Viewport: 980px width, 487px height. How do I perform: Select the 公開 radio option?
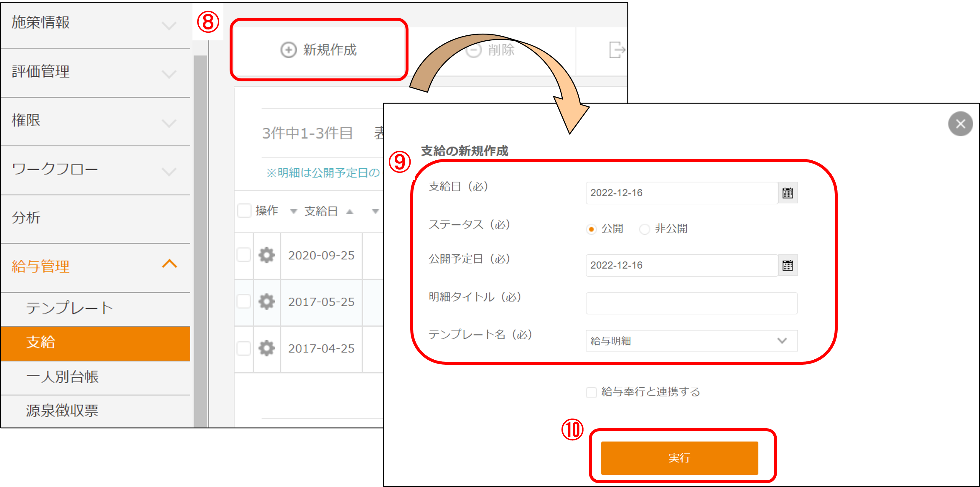pyautogui.click(x=591, y=229)
